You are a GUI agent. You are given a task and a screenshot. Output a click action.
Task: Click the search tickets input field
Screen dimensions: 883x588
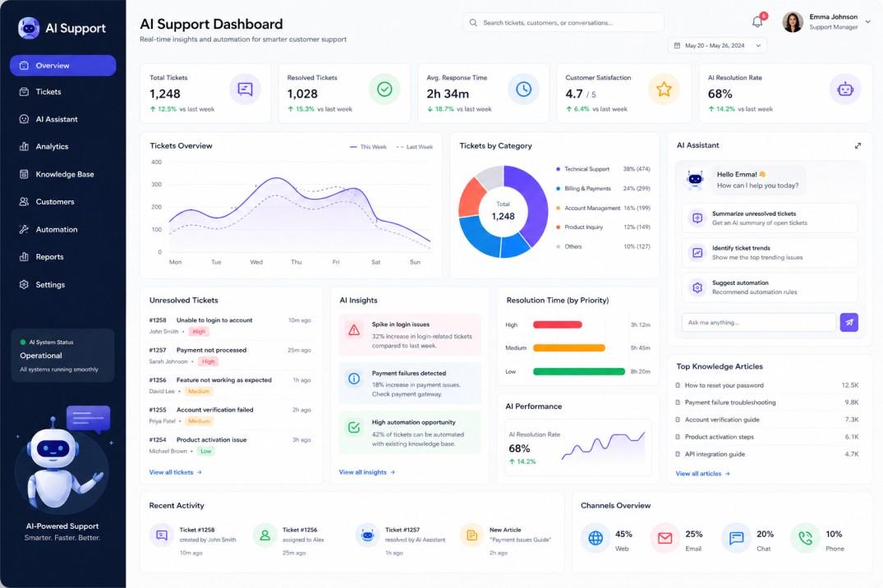(563, 22)
